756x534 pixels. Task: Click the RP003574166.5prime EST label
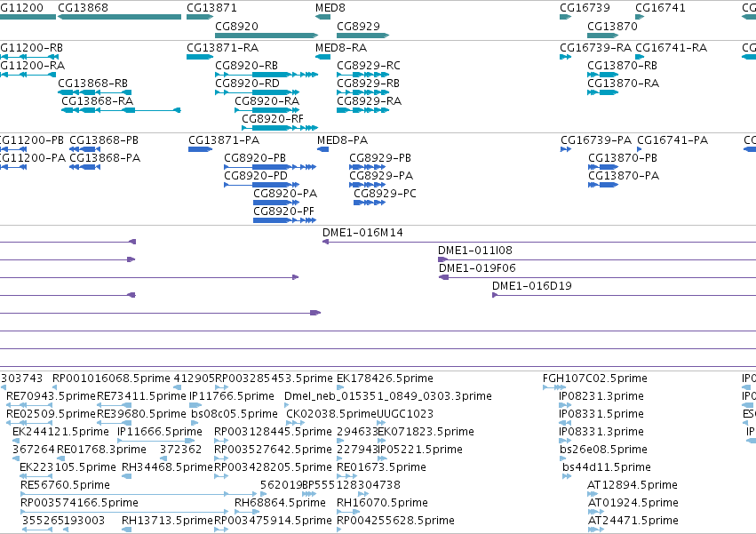80,503
